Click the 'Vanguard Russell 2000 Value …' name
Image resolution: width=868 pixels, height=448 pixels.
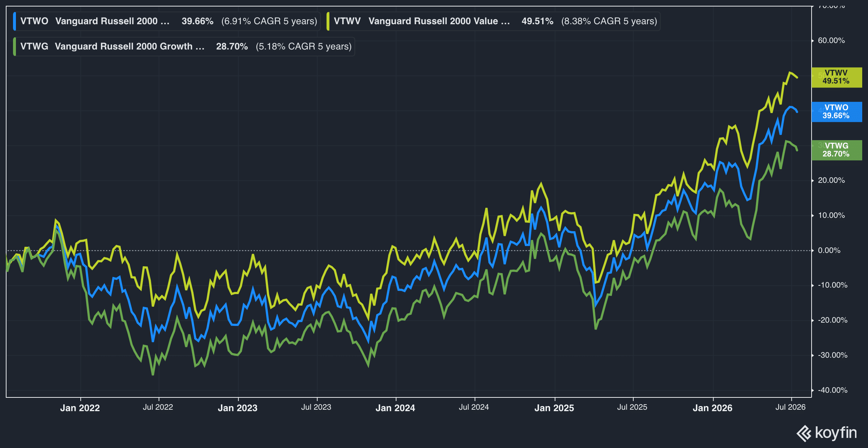pyautogui.click(x=439, y=21)
